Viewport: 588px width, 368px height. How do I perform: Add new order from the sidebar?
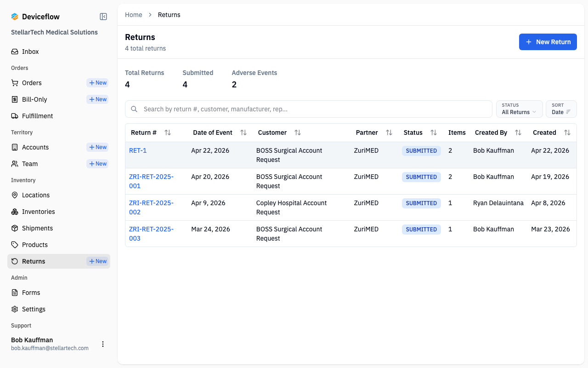[97, 83]
